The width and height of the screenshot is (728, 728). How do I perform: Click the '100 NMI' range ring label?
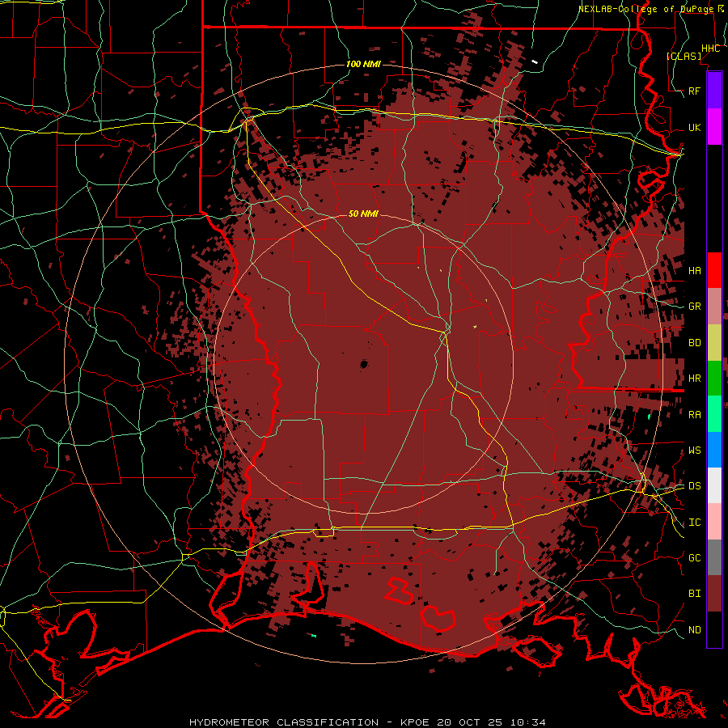click(363, 64)
